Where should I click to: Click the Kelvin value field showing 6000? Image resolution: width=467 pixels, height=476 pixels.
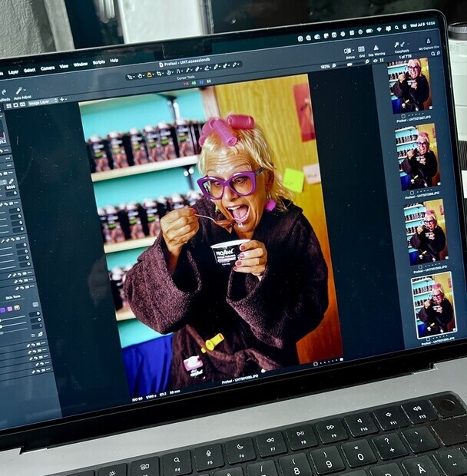[11, 187]
